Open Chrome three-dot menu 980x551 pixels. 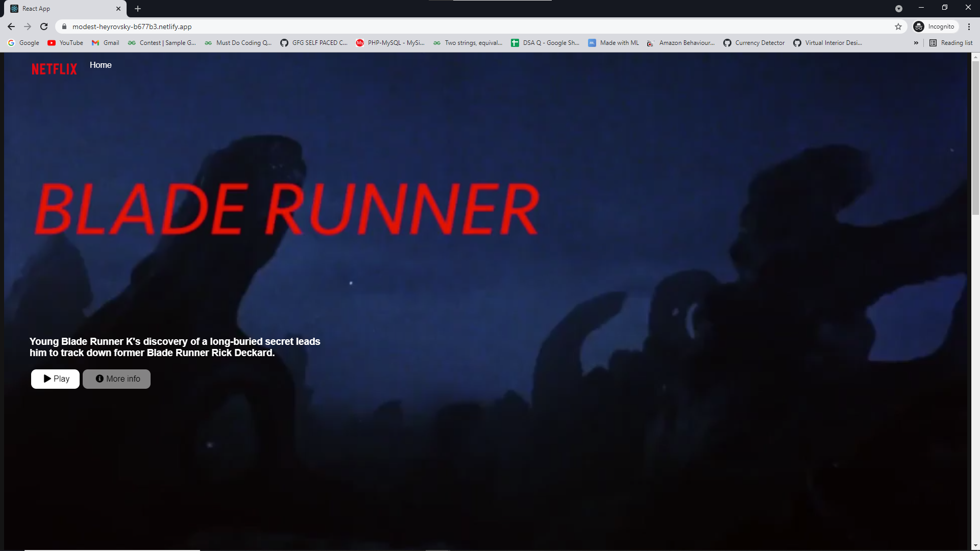click(x=969, y=27)
